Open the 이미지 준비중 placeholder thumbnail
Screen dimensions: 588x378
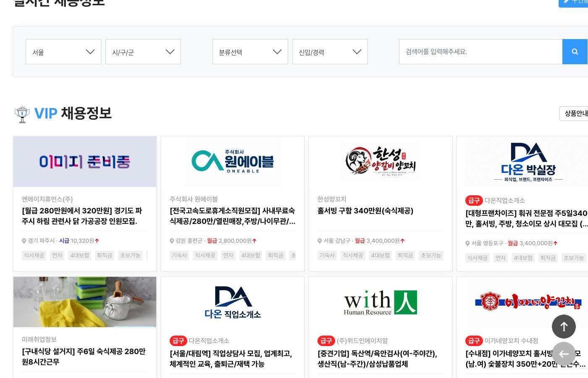click(85, 162)
